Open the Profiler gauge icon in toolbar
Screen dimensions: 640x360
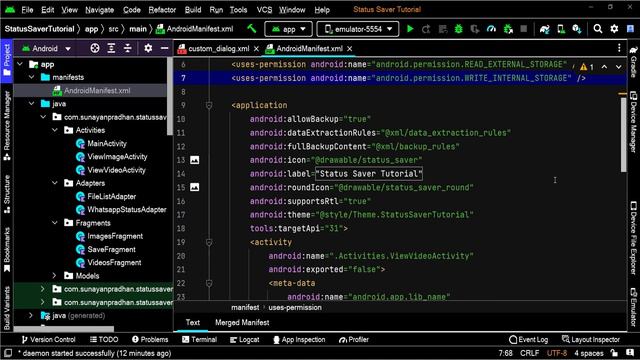click(x=491, y=29)
